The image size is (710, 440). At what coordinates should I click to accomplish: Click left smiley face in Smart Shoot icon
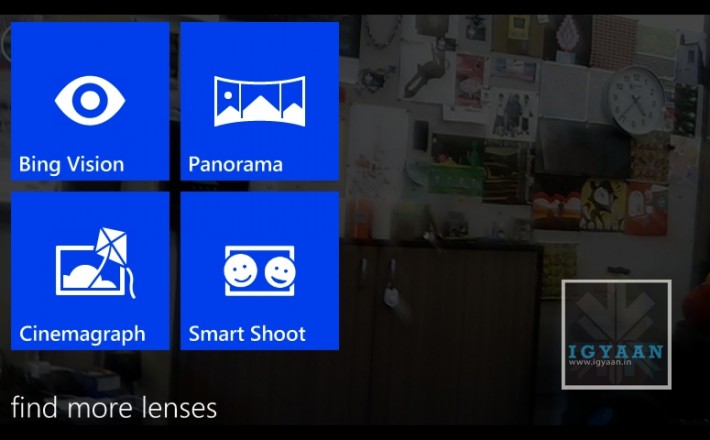click(x=240, y=270)
